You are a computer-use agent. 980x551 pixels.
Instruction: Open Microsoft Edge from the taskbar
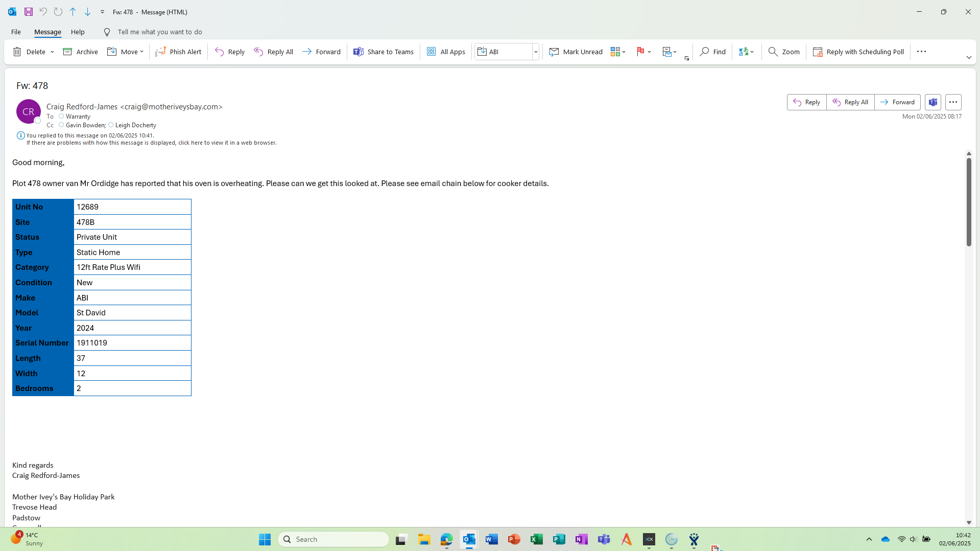[x=446, y=539]
